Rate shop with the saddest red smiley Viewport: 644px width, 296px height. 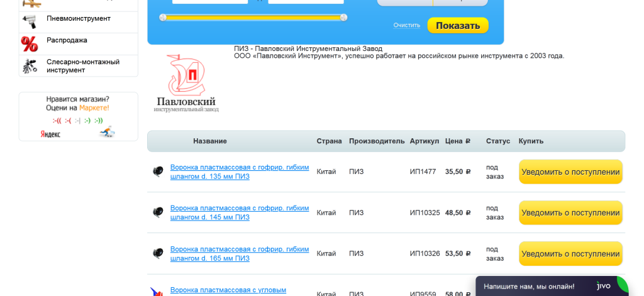tap(57, 121)
